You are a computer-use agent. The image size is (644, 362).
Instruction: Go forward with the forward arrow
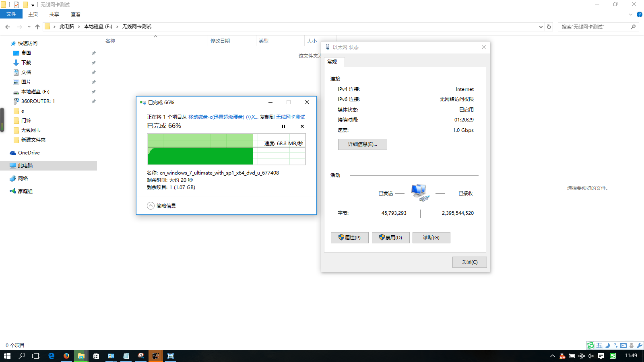click(x=19, y=27)
